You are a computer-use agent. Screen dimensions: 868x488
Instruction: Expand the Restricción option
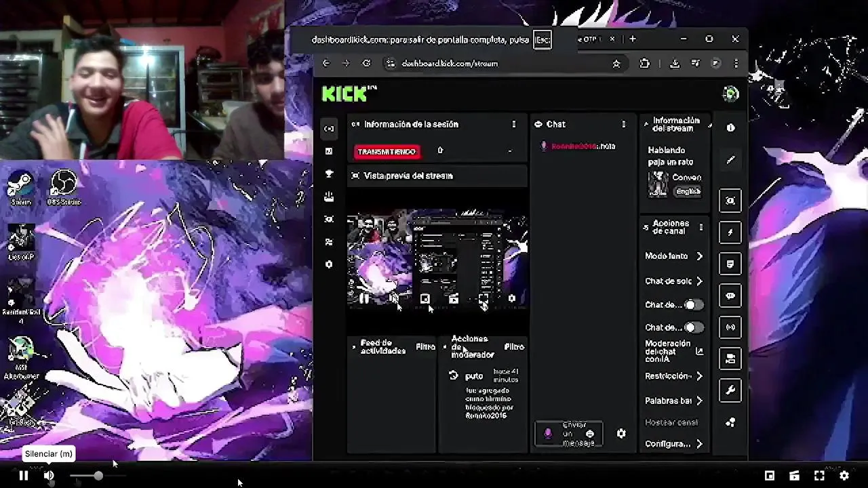click(673, 376)
